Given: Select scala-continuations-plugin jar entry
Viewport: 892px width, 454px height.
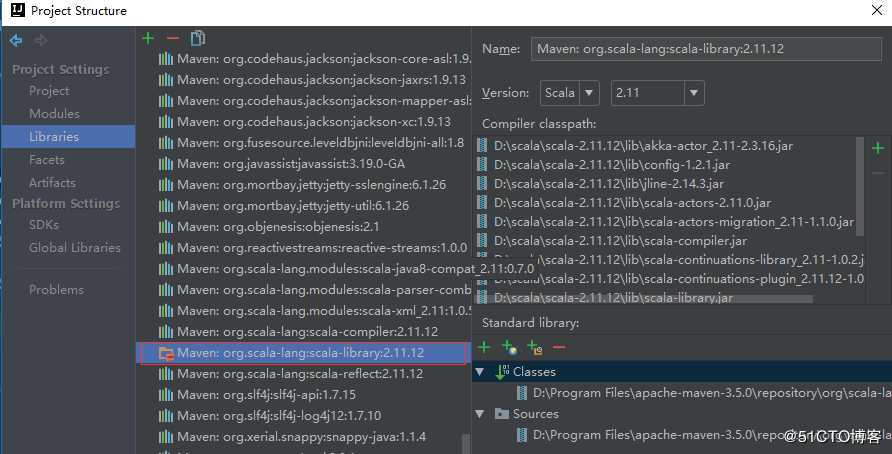Looking at the screenshot, I should [x=700, y=279].
